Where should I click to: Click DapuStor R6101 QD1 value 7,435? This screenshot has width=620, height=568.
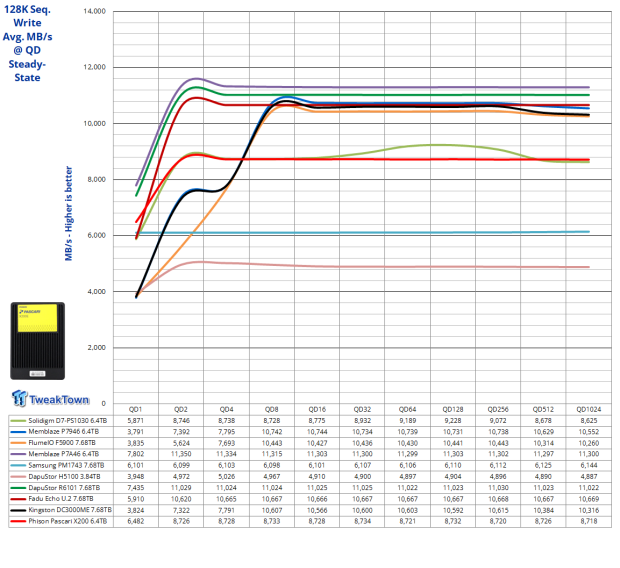coord(136,488)
